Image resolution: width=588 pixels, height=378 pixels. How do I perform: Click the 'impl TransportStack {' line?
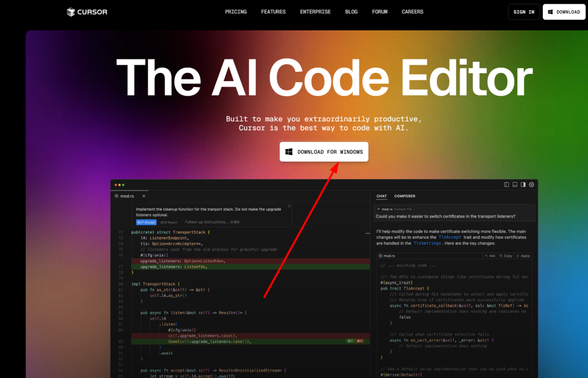(x=156, y=284)
